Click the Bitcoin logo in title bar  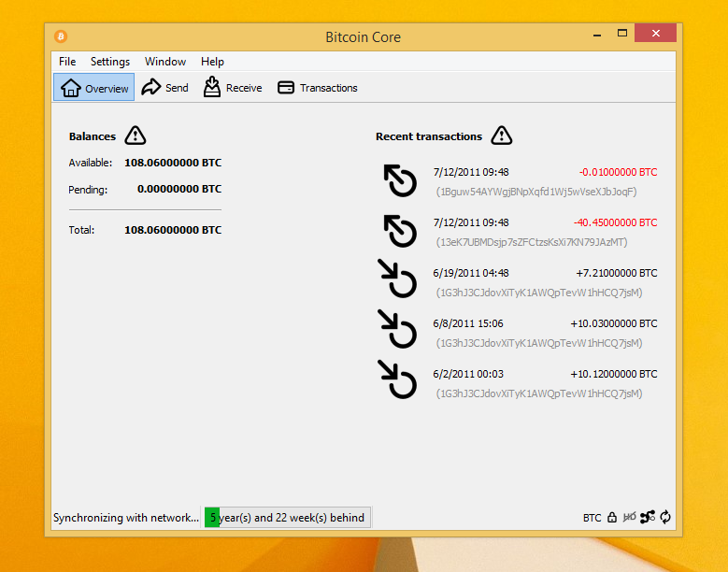pyautogui.click(x=61, y=36)
